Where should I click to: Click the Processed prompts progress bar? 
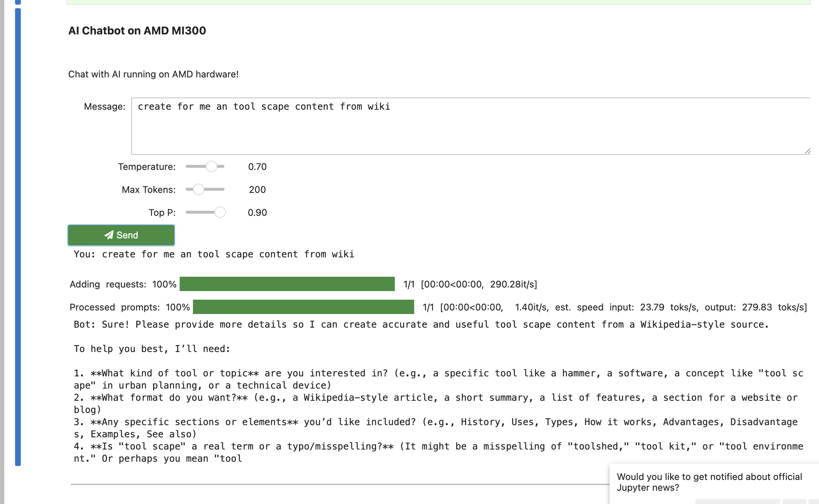click(303, 307)
